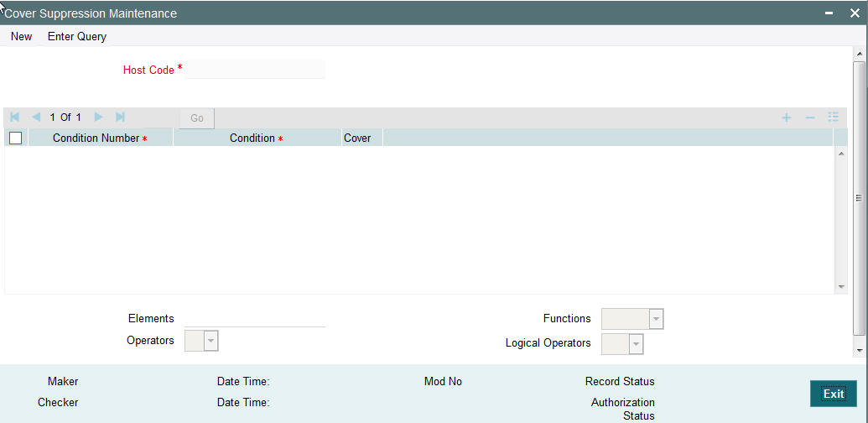The height and width of the screenshot is (423, 868).
Task: Choose Enter Query from the toolbar
Action: click(77, 37)
